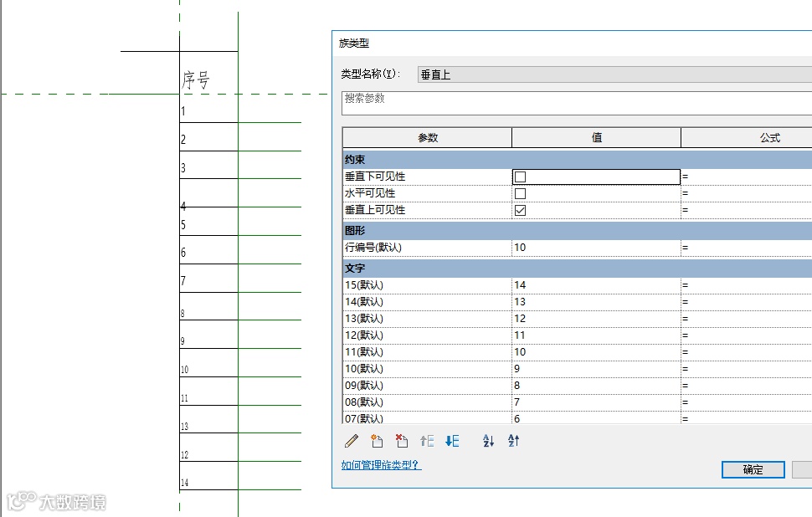This screenshot has width=812, height=517.
Task: Select the 08(默认) value cell showing 7
Action: point(596,402)
